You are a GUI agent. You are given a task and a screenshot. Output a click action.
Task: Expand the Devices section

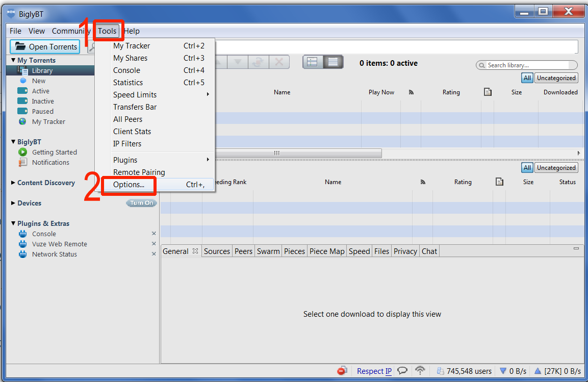click(13, 203)
